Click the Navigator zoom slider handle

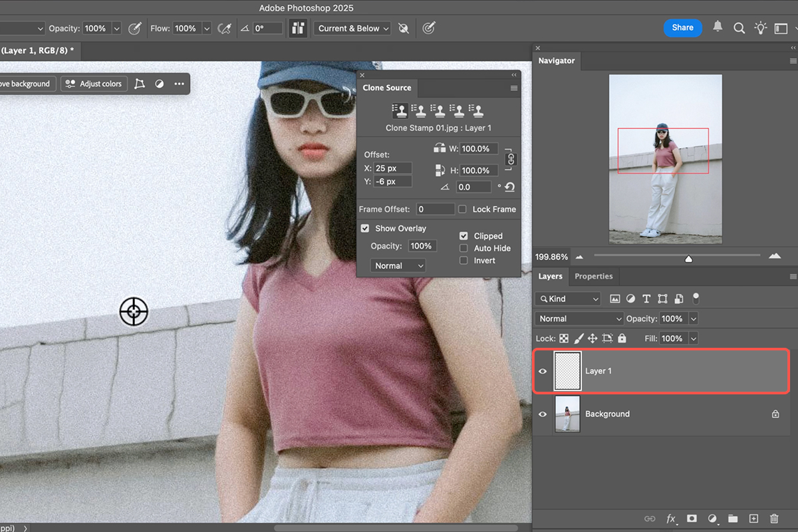point(688,258)
